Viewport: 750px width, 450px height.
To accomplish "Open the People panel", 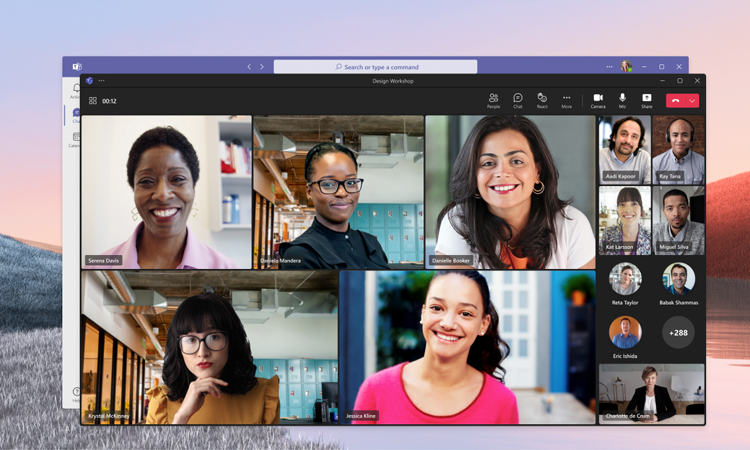I will pos(493,99).
